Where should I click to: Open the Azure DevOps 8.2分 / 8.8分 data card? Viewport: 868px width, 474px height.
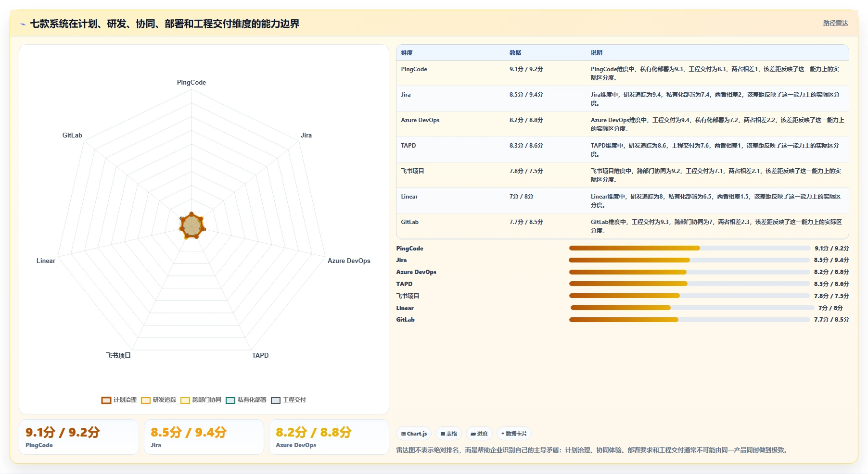[x=329, y=437]
